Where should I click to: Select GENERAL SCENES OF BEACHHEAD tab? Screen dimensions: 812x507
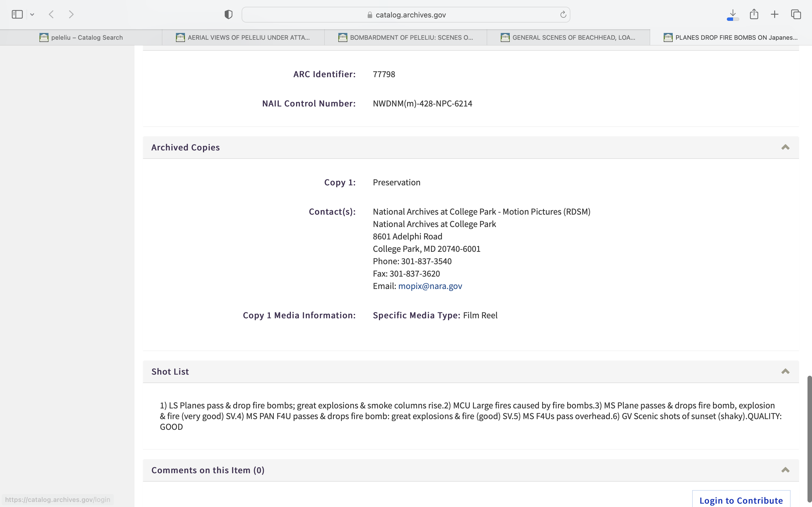pos(568,37)
